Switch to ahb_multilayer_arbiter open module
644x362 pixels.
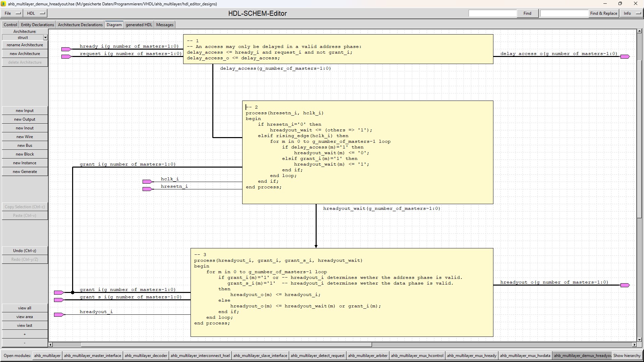[368, 356]
